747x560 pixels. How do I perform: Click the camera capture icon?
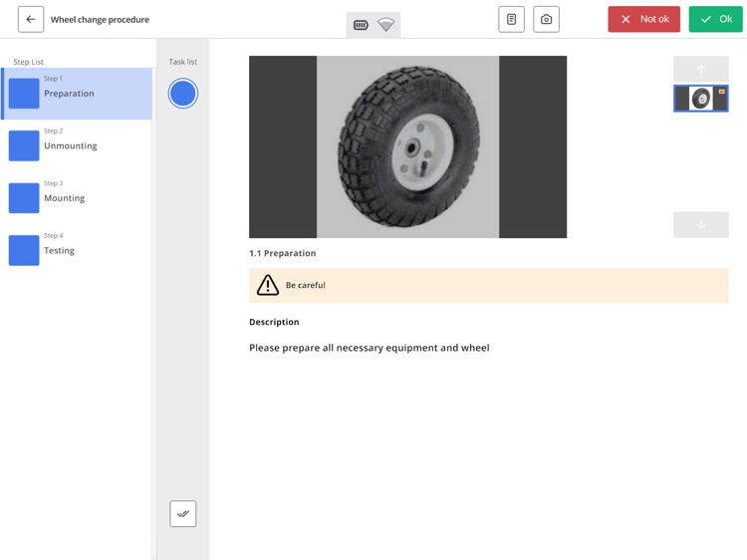click(x=547, y=20)
